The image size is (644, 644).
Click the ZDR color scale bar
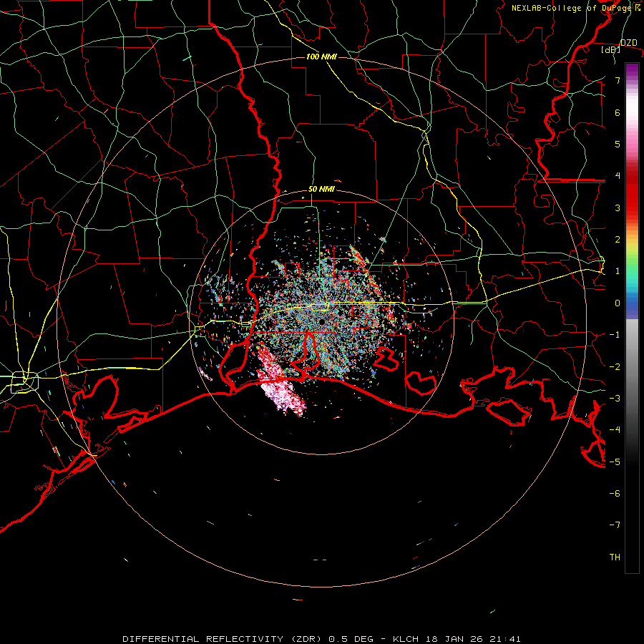[632, 318]
